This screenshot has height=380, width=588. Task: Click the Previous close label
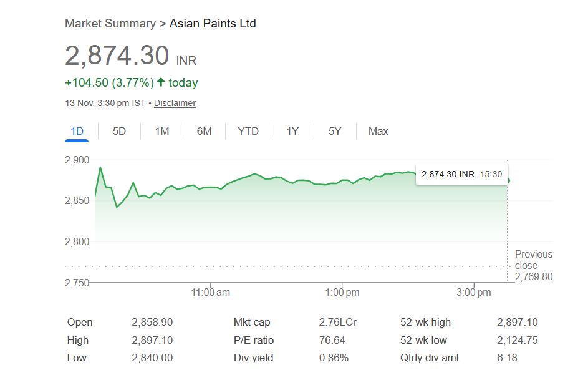point(533,260)
